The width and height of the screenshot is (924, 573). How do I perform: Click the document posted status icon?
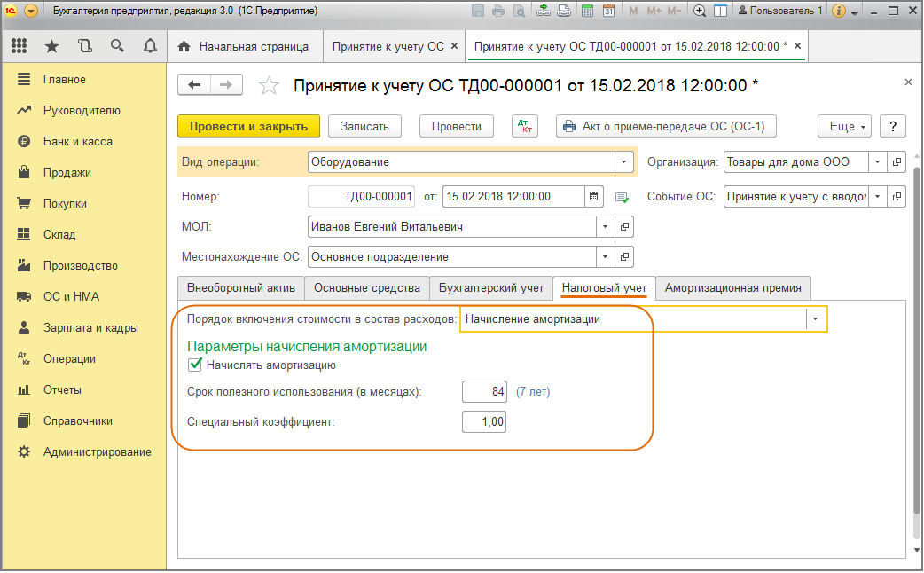point(622,198)
